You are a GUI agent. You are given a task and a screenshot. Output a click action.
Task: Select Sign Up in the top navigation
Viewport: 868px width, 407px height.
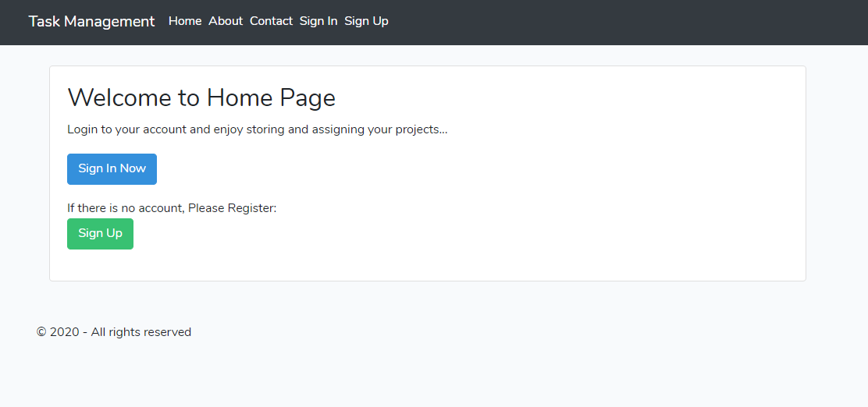click(x=366, y=21)
